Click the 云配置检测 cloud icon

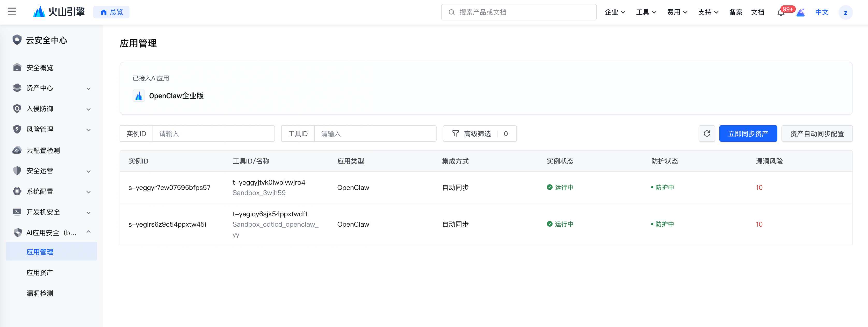click(17, 150)
